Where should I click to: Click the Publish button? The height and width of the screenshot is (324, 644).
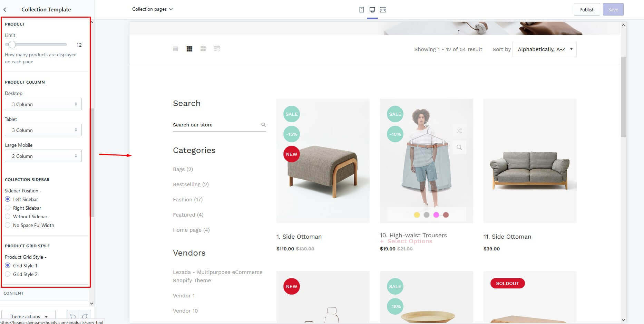(587, 10)
